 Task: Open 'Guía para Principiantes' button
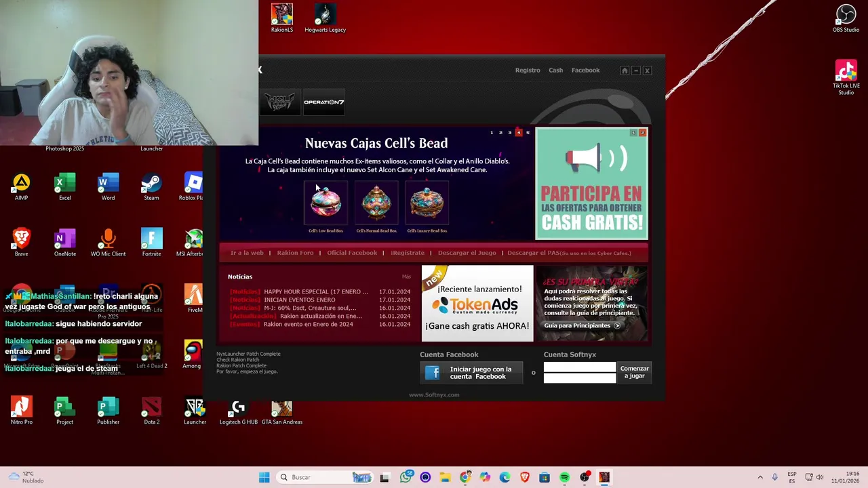pyautogui.click(x=582, y=325)
